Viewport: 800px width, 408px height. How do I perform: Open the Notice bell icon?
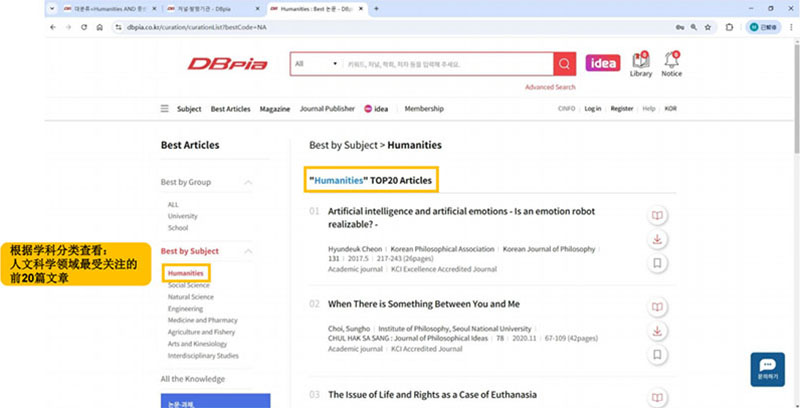point(671,64)
